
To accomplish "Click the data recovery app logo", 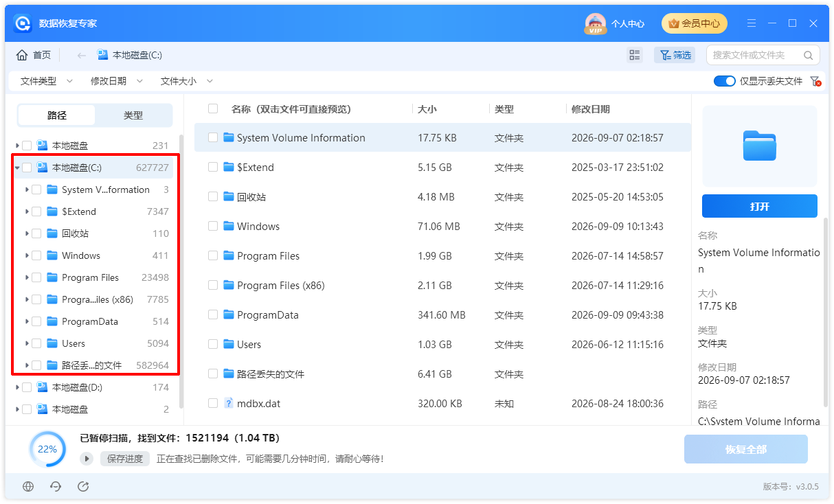I will pos(23,23).
